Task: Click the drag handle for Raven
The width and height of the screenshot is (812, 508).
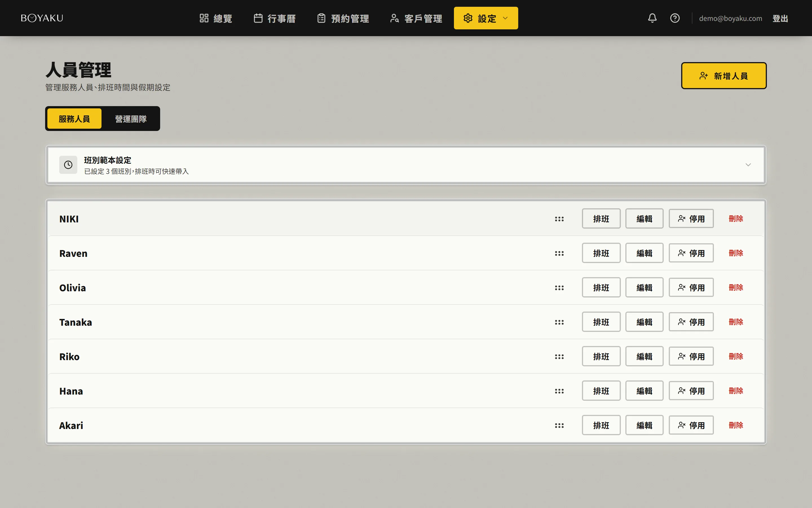Action: point(559,253)
